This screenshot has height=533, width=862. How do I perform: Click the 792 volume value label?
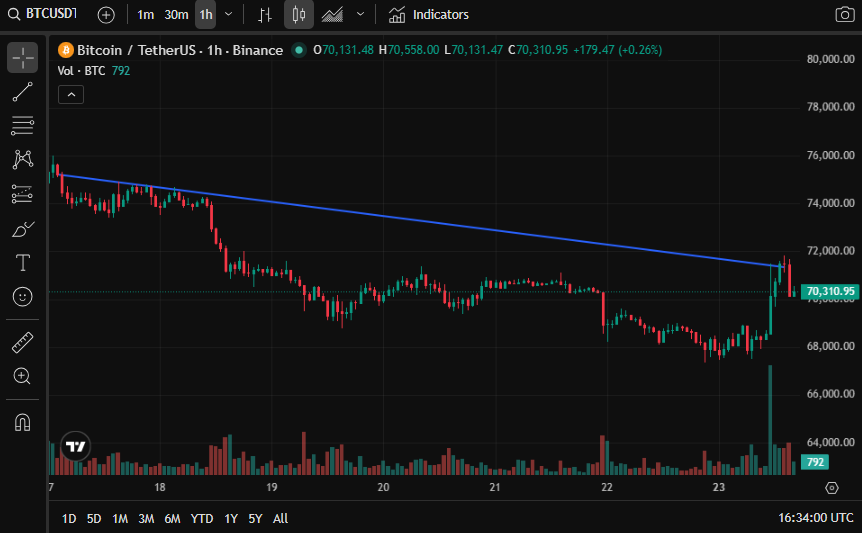click(815, 462)
